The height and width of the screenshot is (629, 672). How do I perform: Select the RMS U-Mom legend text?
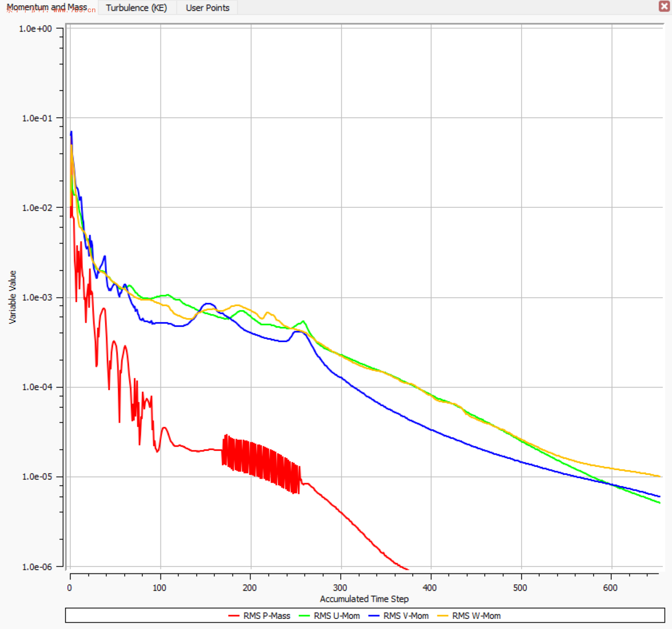pos(337,616)
